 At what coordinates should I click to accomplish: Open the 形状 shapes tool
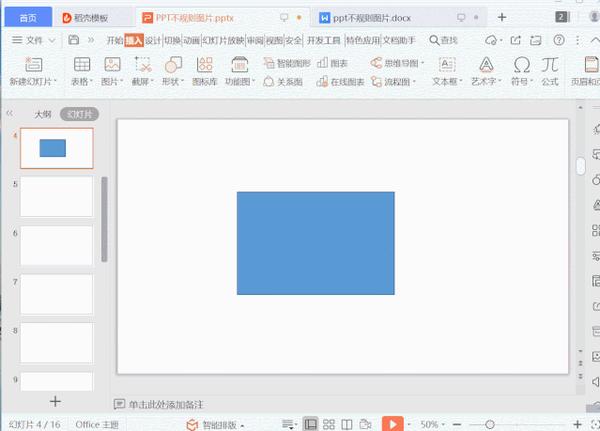tap(173, 64)
